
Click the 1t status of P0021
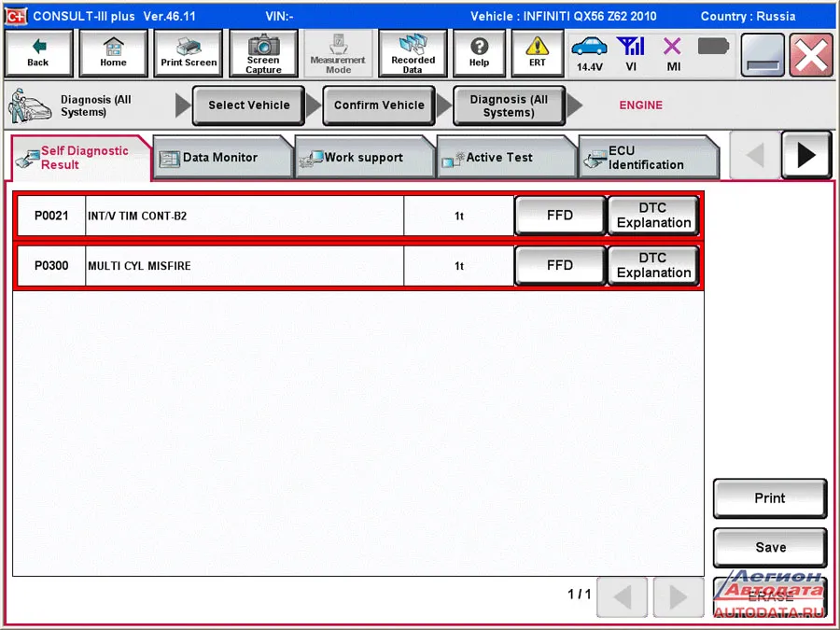(459, 216)
